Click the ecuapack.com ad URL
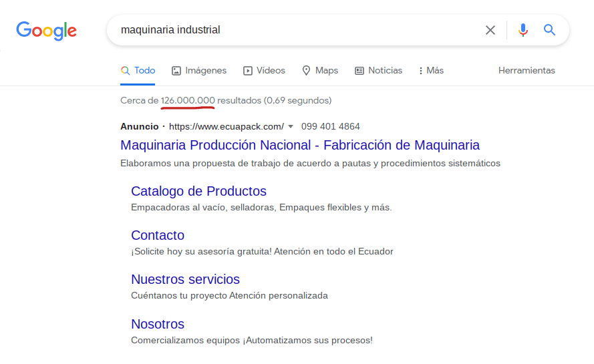 click(x=226, y=126)
